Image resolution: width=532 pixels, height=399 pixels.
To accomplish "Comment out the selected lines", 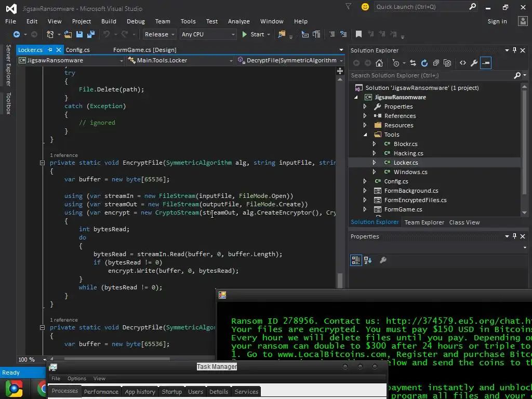I will pos(332,34).
